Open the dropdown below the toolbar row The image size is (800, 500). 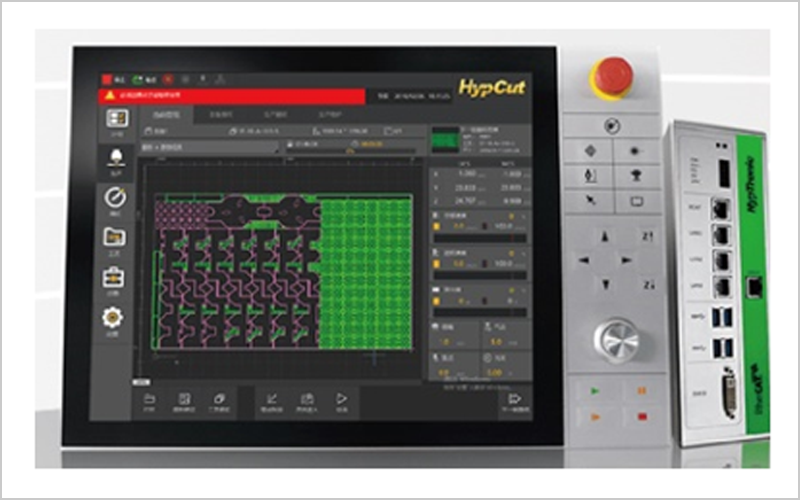coord(210,147)
